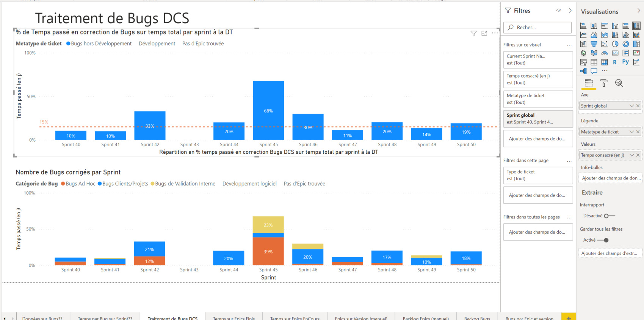The height and width of the screenshot is (320, 644).
Task: Select the treemap visualization
Action: [636, 44]
